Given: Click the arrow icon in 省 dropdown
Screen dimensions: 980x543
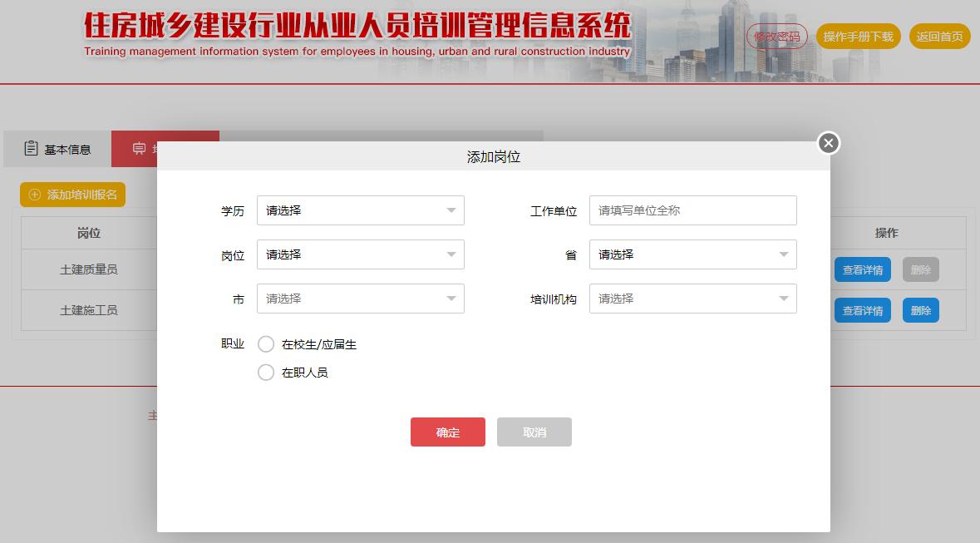Looking at the screenshot, I should point(783,254).
